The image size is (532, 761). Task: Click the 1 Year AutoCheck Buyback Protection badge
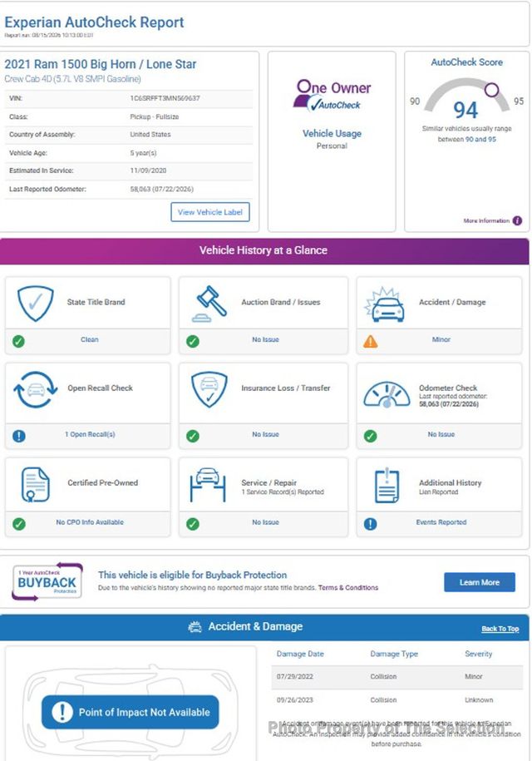tap(47, 581)
